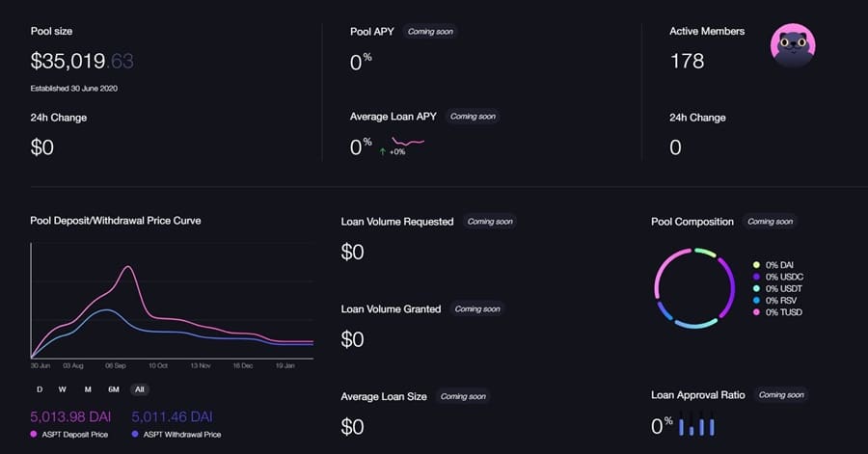Viewport: 868px width, 454px height.
Task: Click the $35,019.63 pool size value
Action: pos(82,63)
